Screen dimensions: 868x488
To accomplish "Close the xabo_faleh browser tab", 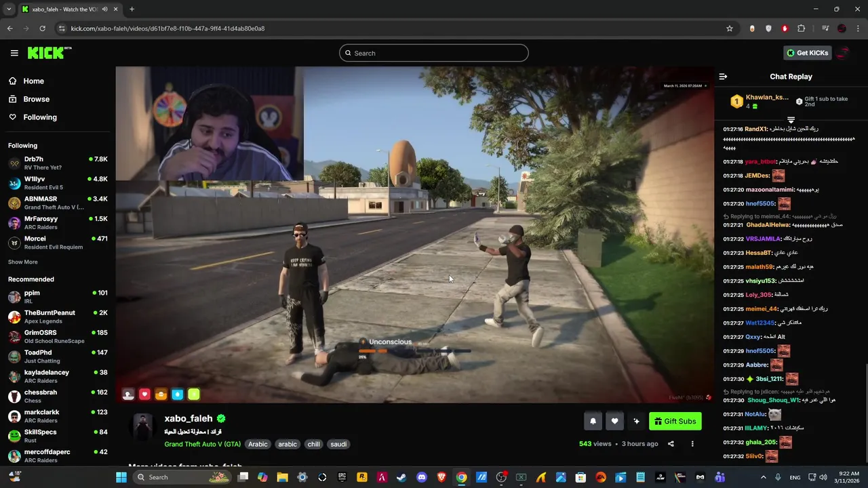I will (115, 9).
